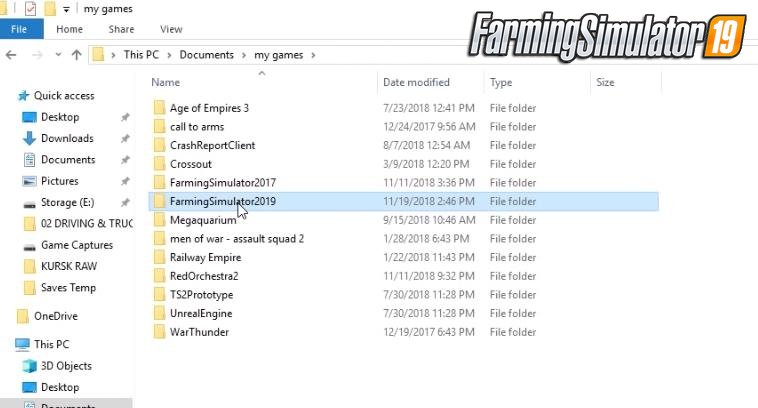Image resolution: width=758 pixels, height=408 pixels.
Task: Sort by the Date modified column header
Action: [416, 82]
